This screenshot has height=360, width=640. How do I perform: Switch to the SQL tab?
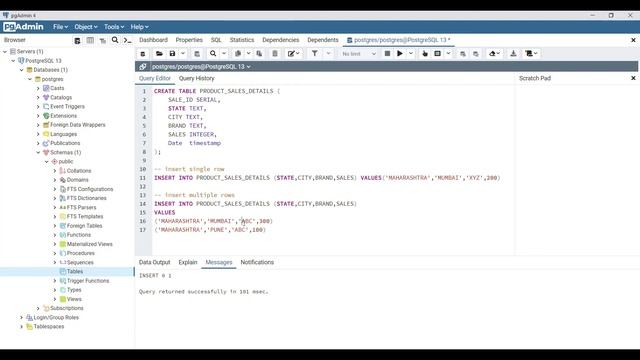tap(216, 40)
